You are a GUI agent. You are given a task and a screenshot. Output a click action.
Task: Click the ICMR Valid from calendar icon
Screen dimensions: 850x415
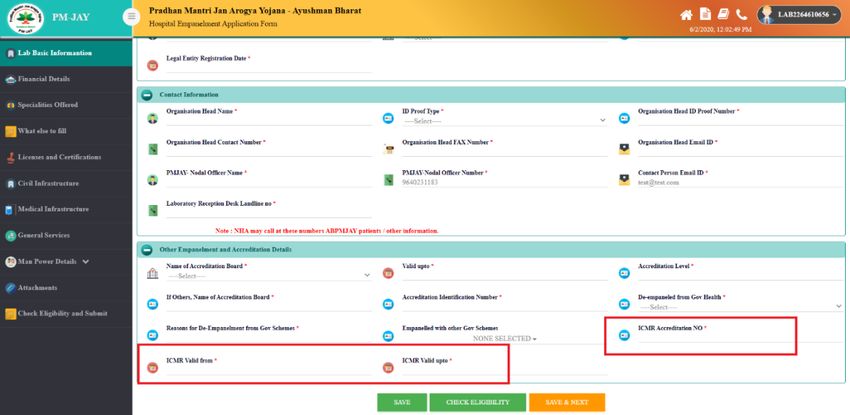click(x=152, y=367)
